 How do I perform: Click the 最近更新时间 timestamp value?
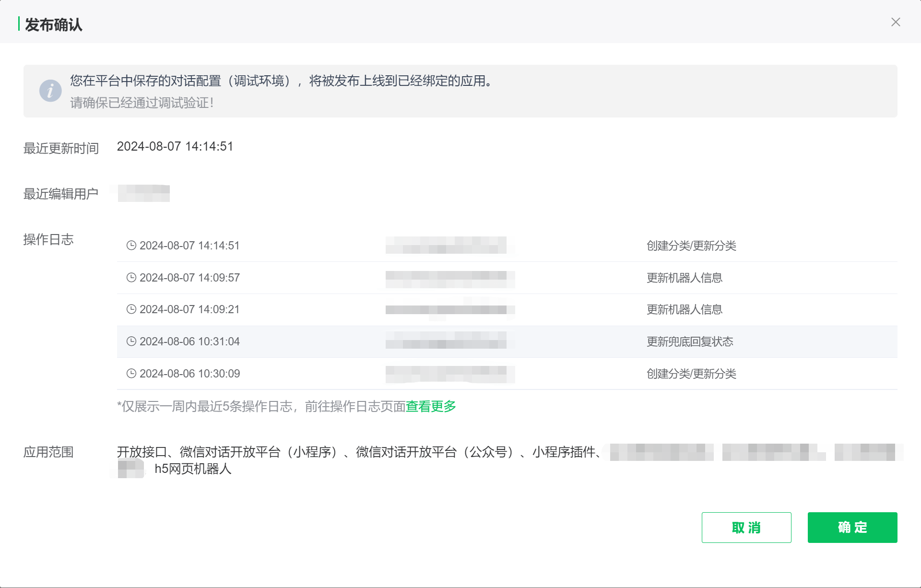(x=176, y=146)
